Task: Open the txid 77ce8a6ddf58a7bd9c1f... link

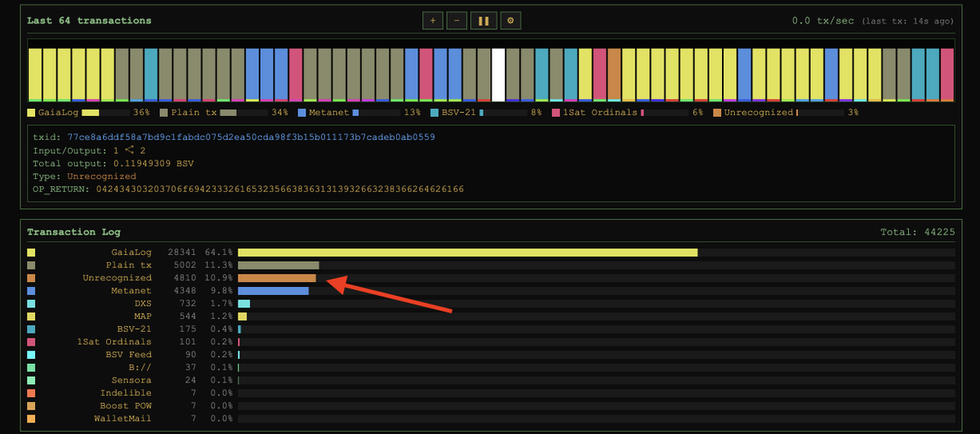Action: tap(251, 137)
